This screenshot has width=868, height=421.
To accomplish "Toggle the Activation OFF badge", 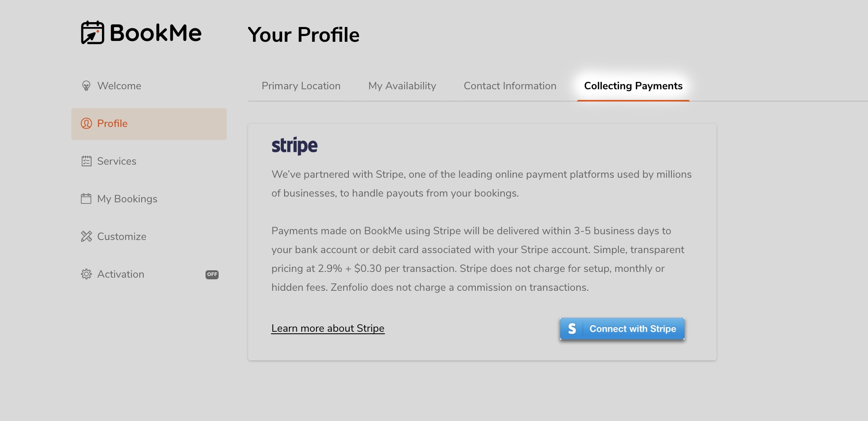I will 212,274.
